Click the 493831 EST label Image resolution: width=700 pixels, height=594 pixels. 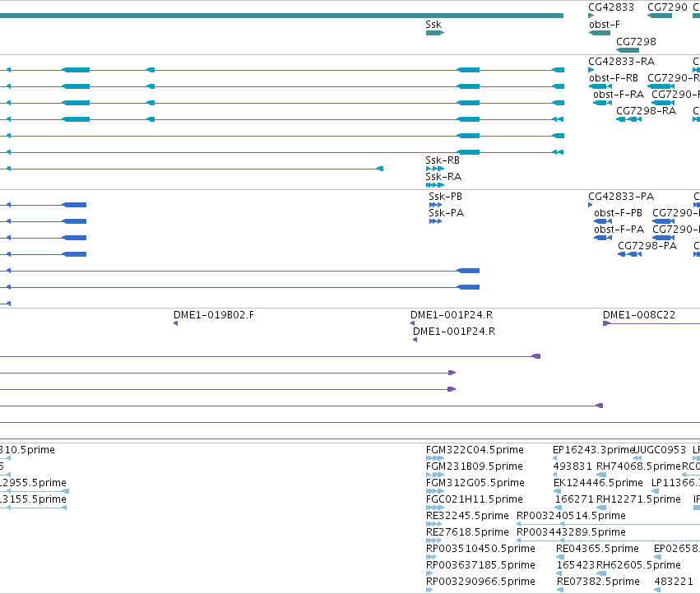572,466
